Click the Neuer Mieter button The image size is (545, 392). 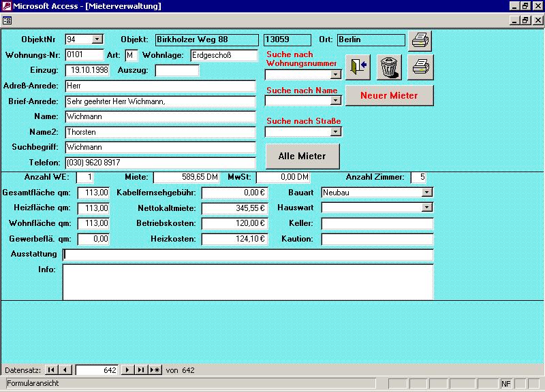point(389,95)
